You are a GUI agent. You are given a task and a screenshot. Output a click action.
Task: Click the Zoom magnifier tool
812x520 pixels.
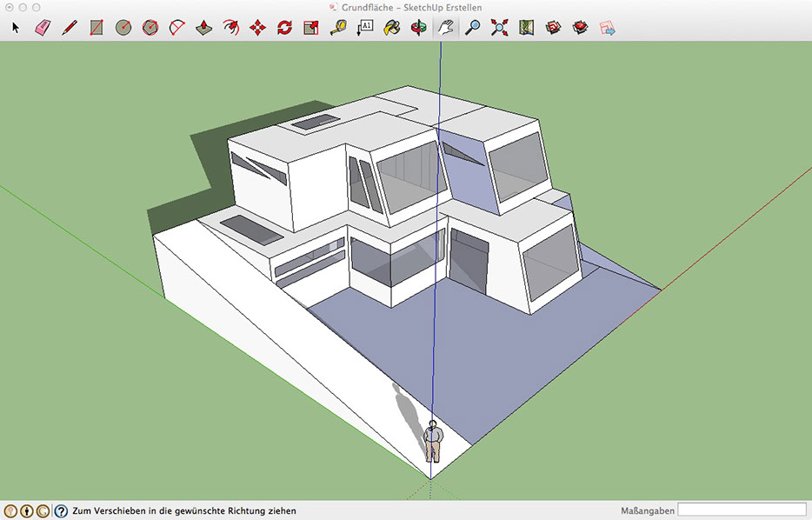pyautogui.click(x=472, y=28)
